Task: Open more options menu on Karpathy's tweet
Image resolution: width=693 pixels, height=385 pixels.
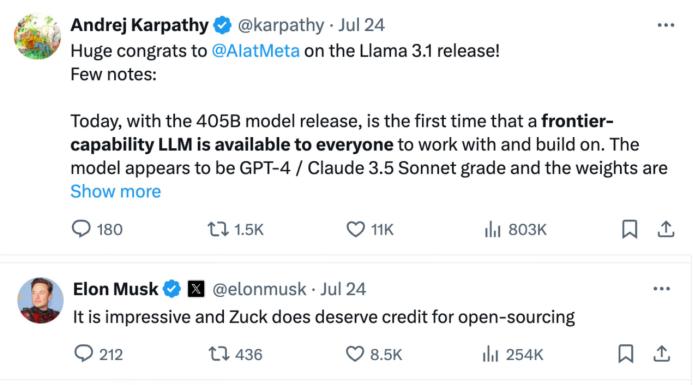Action: pos(666,25)
